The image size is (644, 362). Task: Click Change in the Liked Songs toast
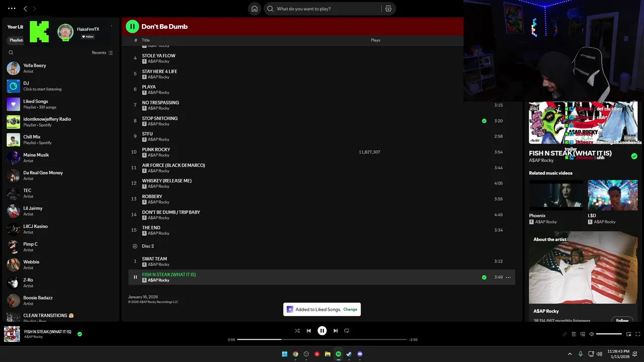(350, 309)
